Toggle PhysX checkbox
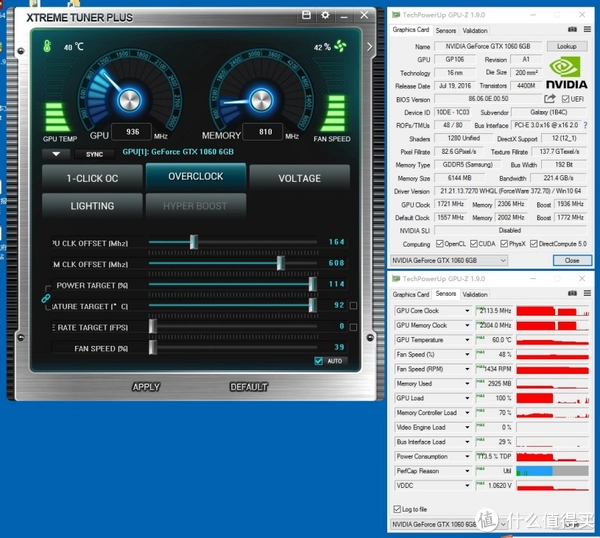 [x=504, y=244]
